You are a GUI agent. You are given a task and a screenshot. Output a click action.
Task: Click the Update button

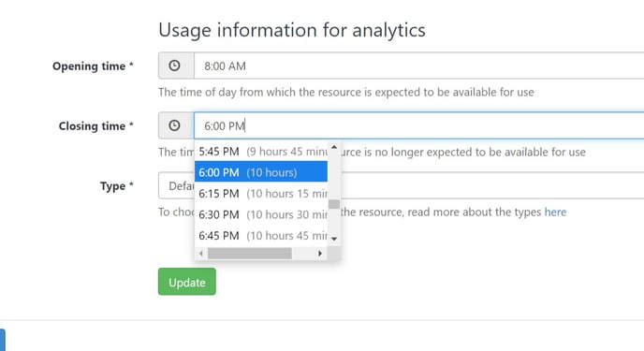[x=187, y=282]
